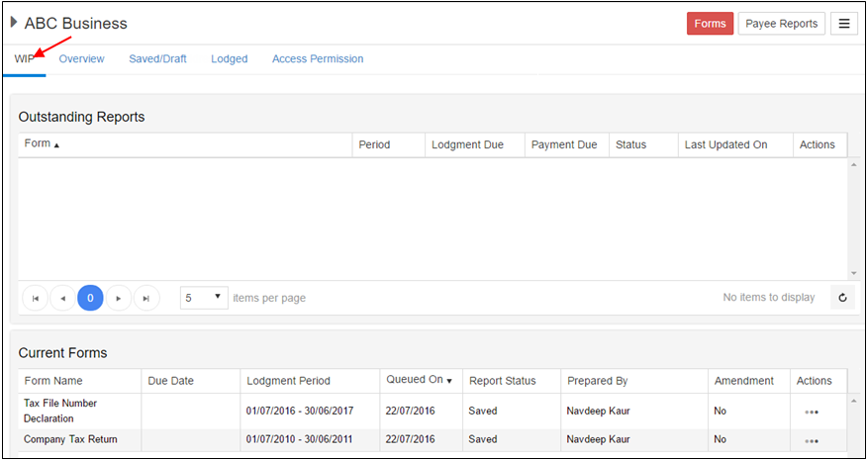Click the red Forms button
Viewport: 868px width, 461px height.
pyautogui.click(x=710, y=24)
